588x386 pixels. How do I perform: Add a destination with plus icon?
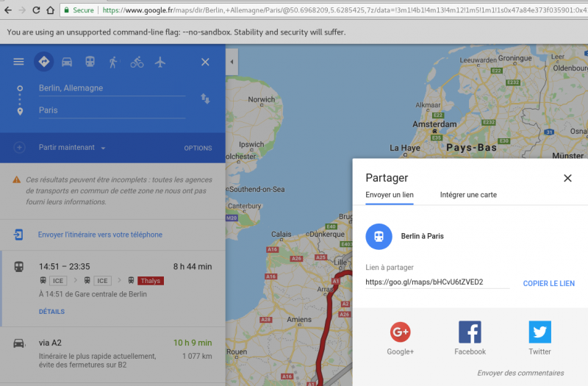point(20,148)
